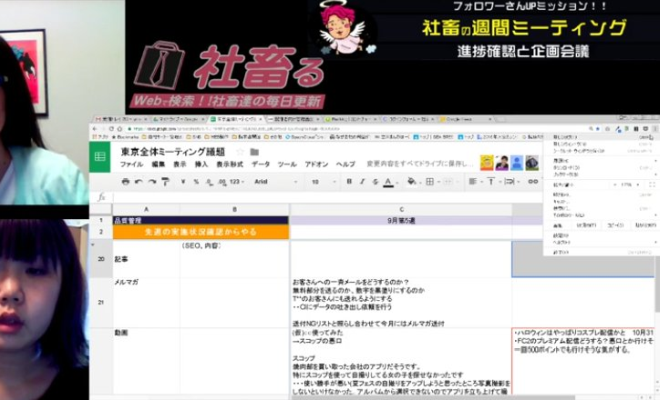Open the green Sheets home icon
The height and width of the screenshot is (400, 660).
[x=101, y=157]
